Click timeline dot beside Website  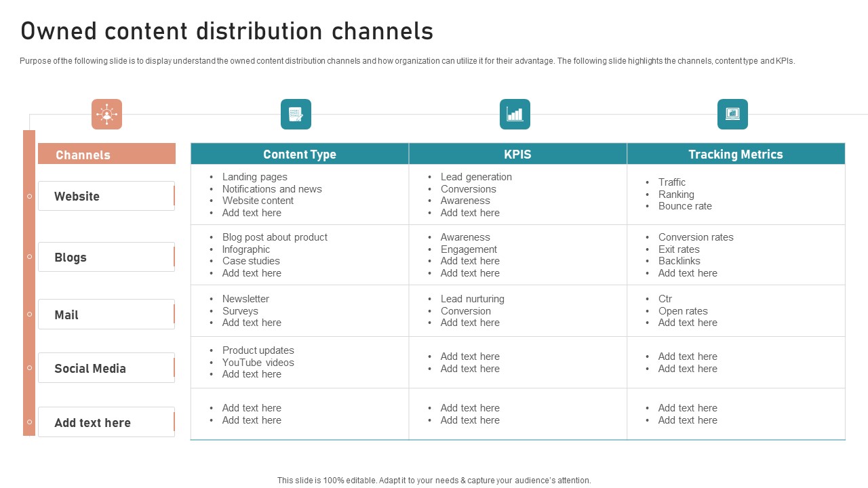(29, 197)
